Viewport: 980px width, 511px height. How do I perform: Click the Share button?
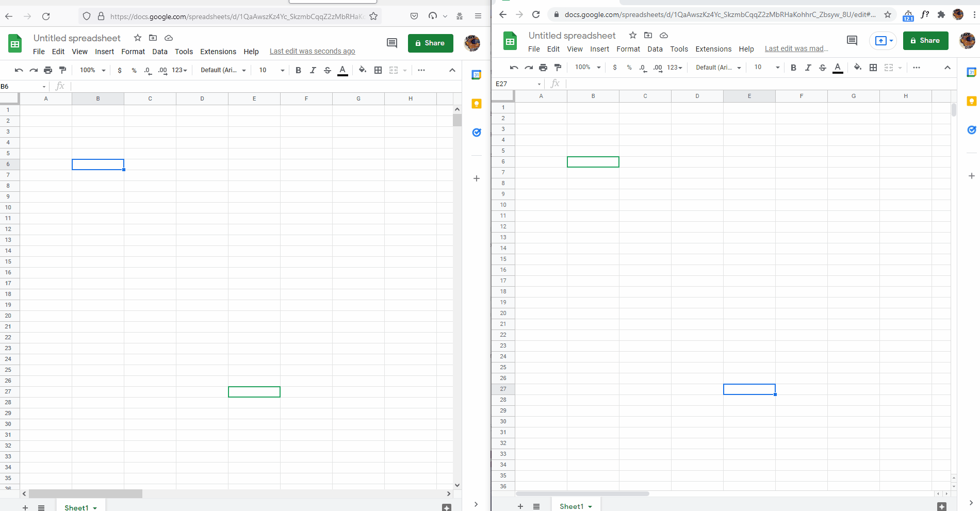430,43
